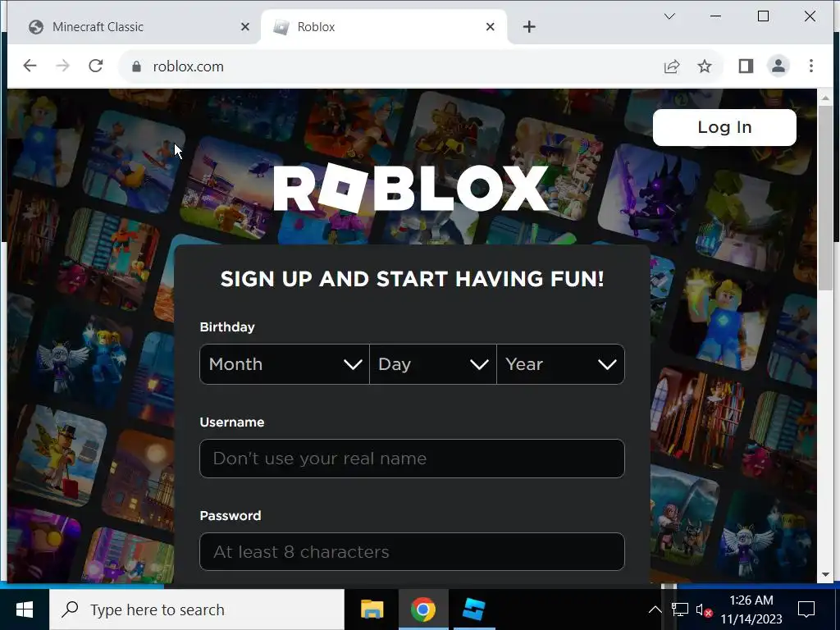Reload the Roblox page
The width and height of the screenshot is (840, 630).
96,66
